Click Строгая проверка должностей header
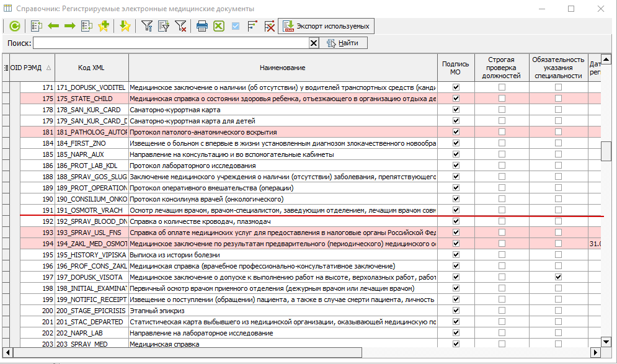The width and height of the screenshot is (617, 364). click(x=502, y=68)
